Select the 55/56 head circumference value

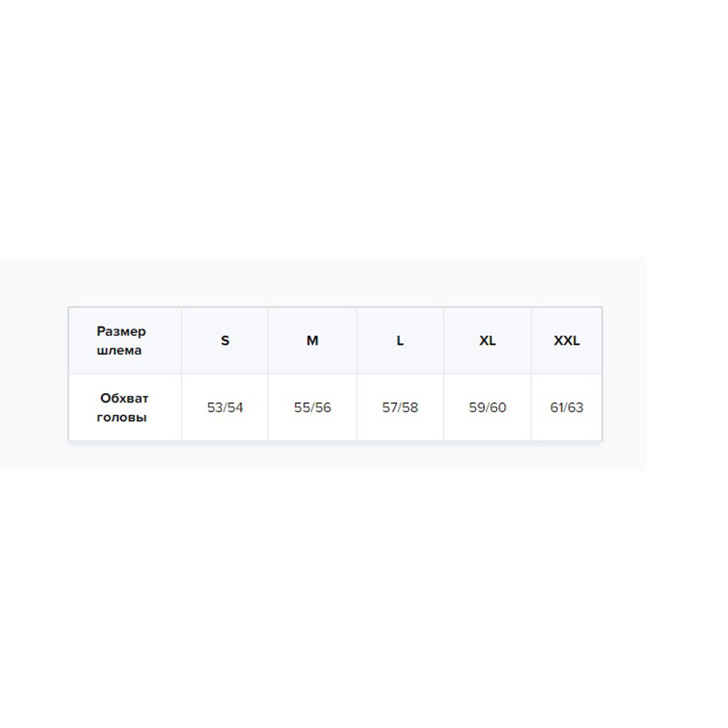[312, 408]
